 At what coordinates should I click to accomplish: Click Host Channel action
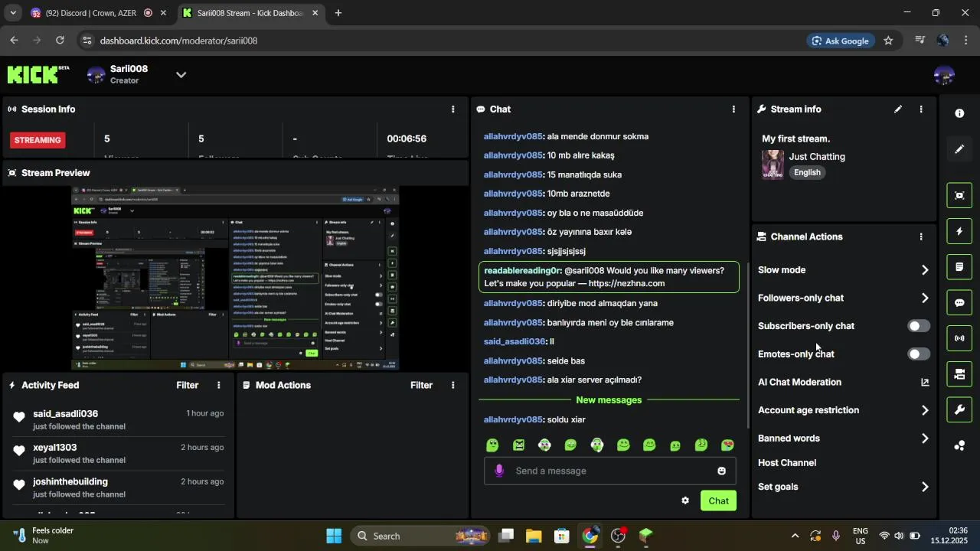(787, 463)
